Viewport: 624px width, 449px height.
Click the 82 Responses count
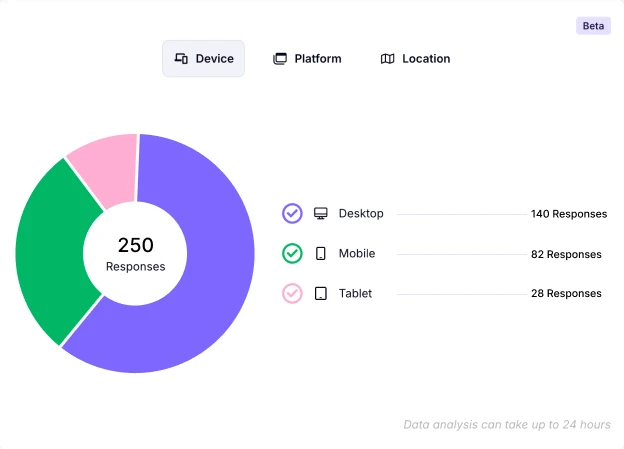566,254
